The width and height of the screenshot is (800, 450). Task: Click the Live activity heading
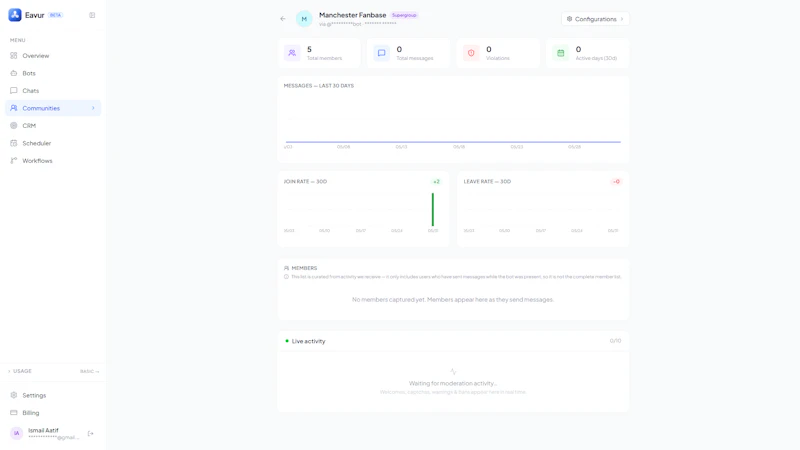(x=309, y=341)
